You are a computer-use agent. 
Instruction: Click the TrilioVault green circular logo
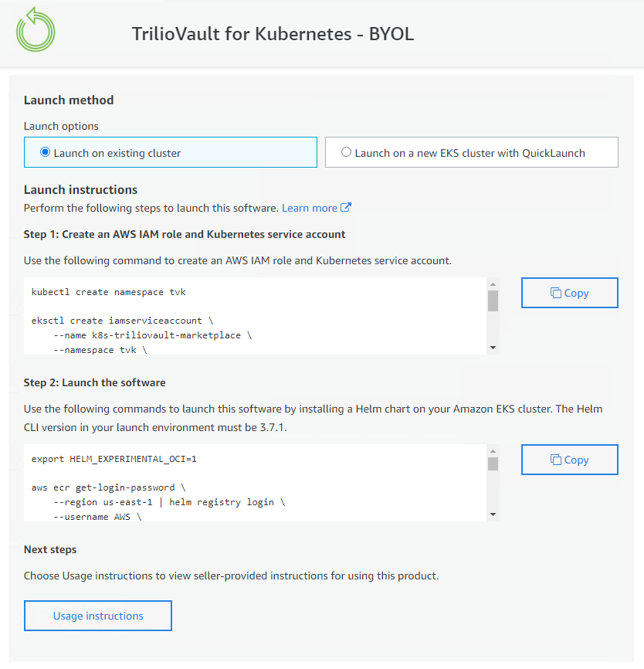[36, 30]
